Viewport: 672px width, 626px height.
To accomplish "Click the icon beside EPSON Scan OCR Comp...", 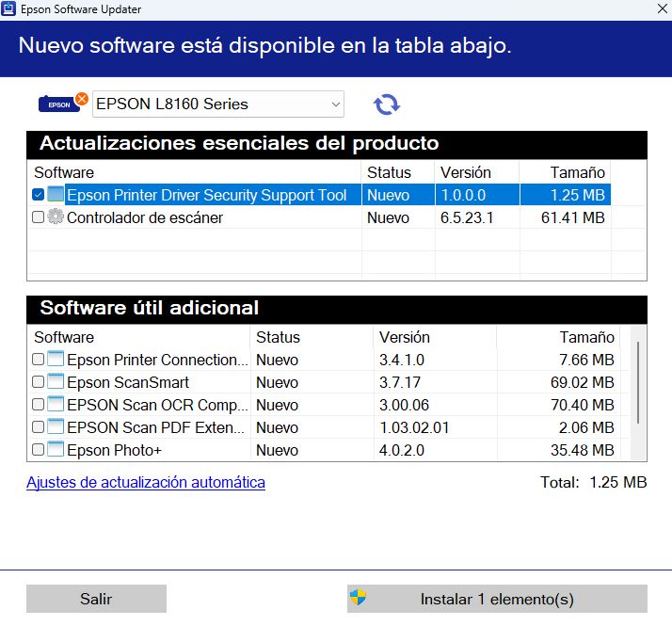I will (x=56, y=404).
